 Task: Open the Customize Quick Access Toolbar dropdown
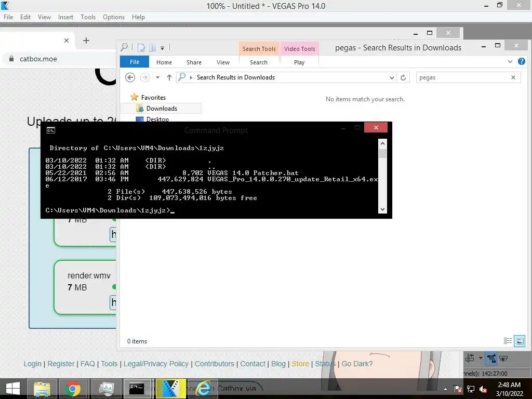point(163,48)
